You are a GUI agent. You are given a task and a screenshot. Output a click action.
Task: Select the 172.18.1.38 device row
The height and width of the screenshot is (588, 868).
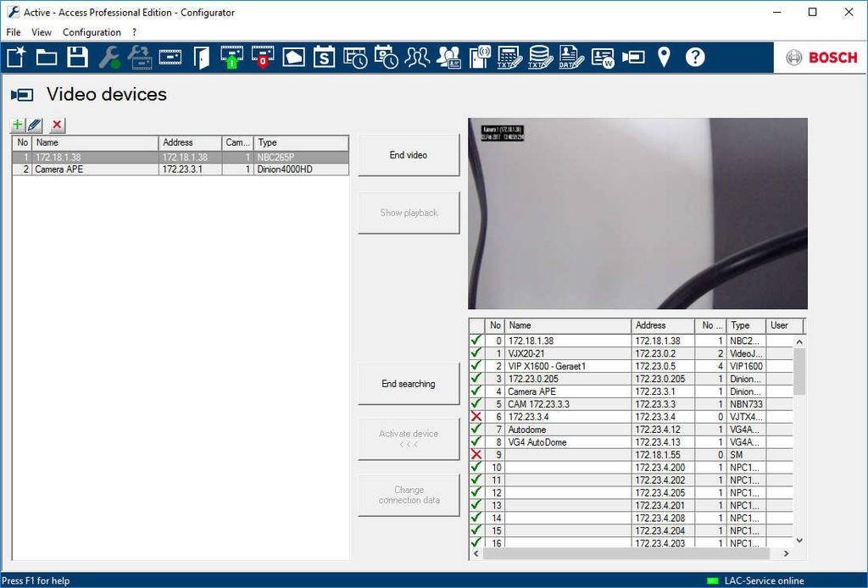pos(181,157)
